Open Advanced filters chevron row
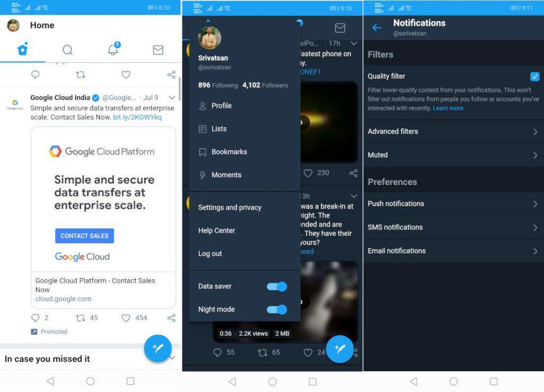The image size is (544, 392). [x=454, y=132]
